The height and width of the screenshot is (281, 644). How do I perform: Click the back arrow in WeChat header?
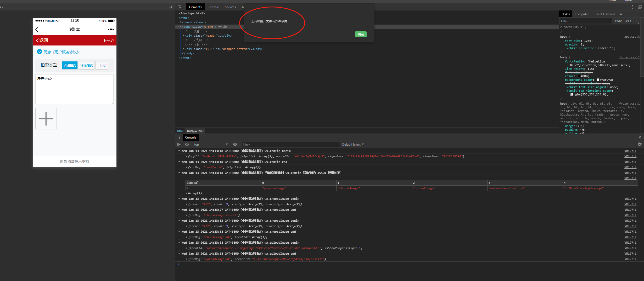coord(37,30)
